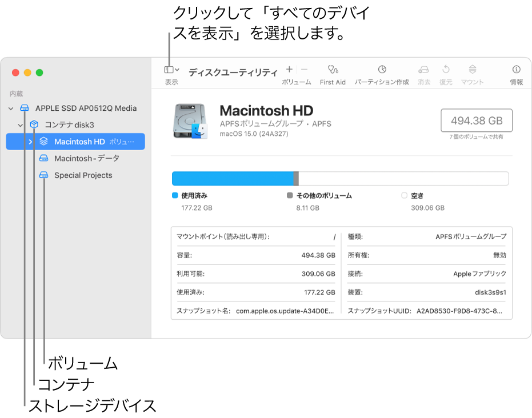Click the 所有権 無効 value

tap(499, 255)
